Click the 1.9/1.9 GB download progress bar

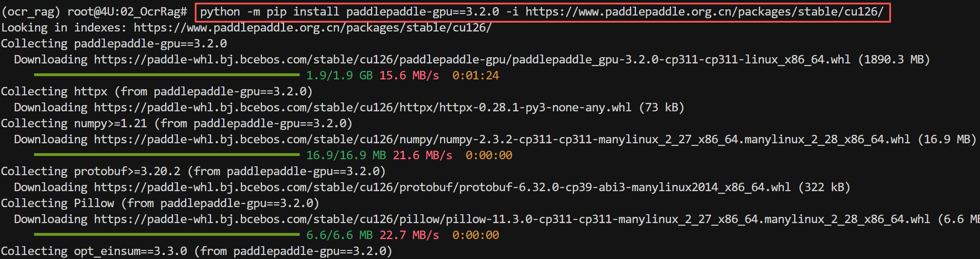tap(167, 75)
